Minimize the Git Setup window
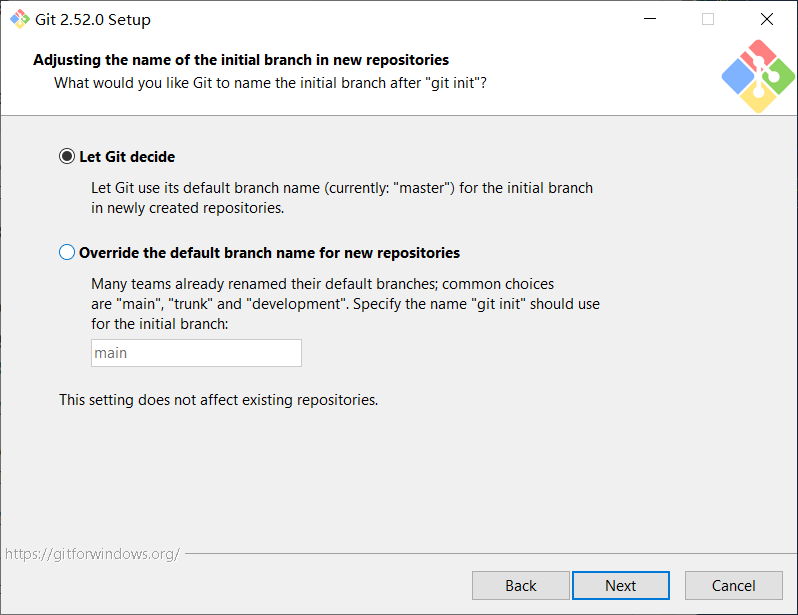 tap(648, 19)
